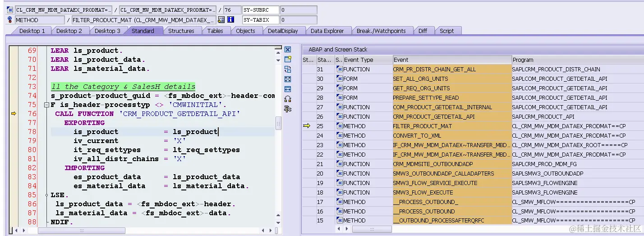This screenshot has width=644, height=236.
Task: Click the swap tool icon
Action: [x=288, y=69]
